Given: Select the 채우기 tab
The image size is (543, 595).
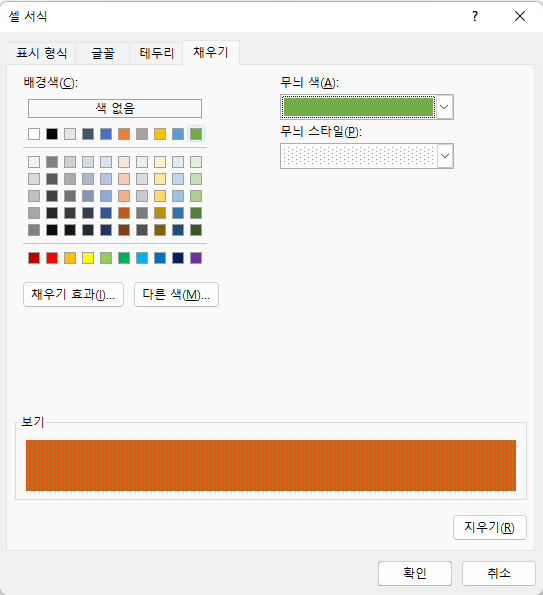Looking at the screenshot, I should click(211, 52).
